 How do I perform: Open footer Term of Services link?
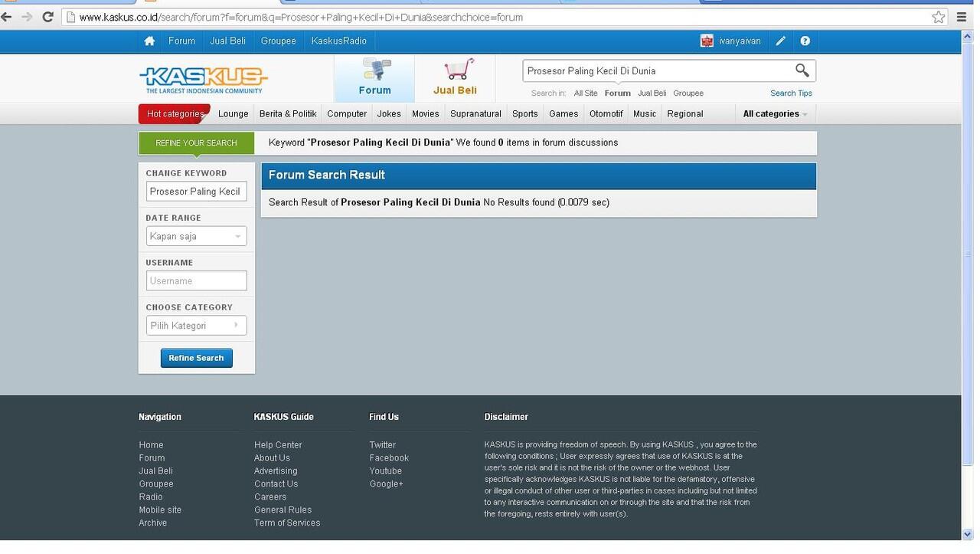coord(287,523)
